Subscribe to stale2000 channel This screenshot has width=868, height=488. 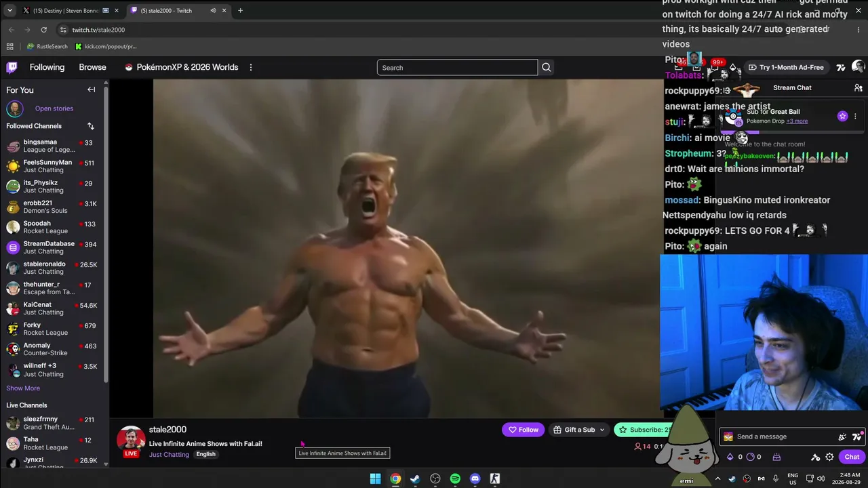tap(644, 430)
